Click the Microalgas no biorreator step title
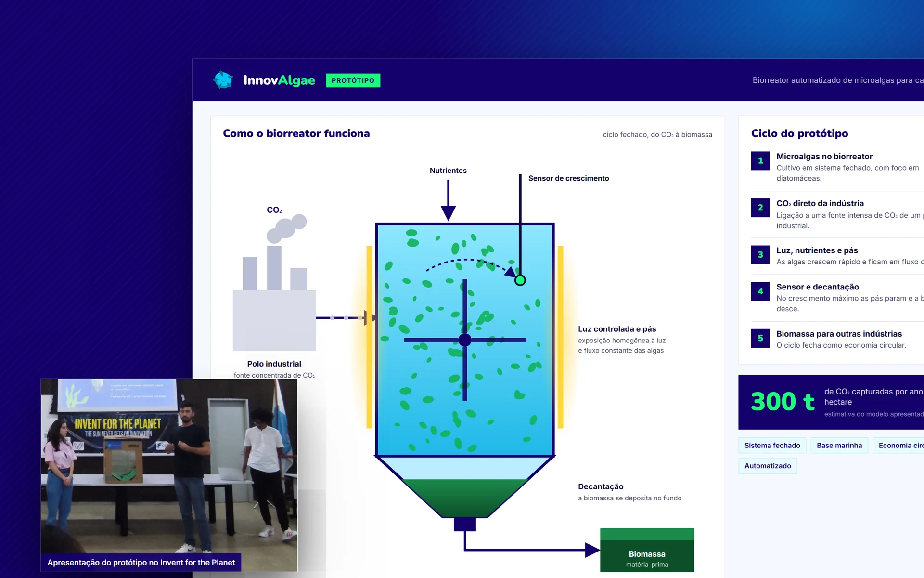 click(824, 157)
